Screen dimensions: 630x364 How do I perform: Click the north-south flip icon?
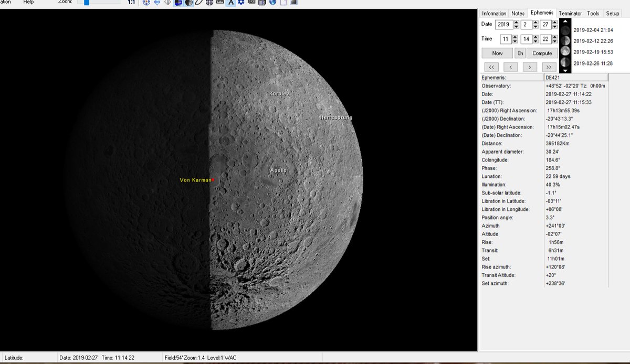pos(157,3)
